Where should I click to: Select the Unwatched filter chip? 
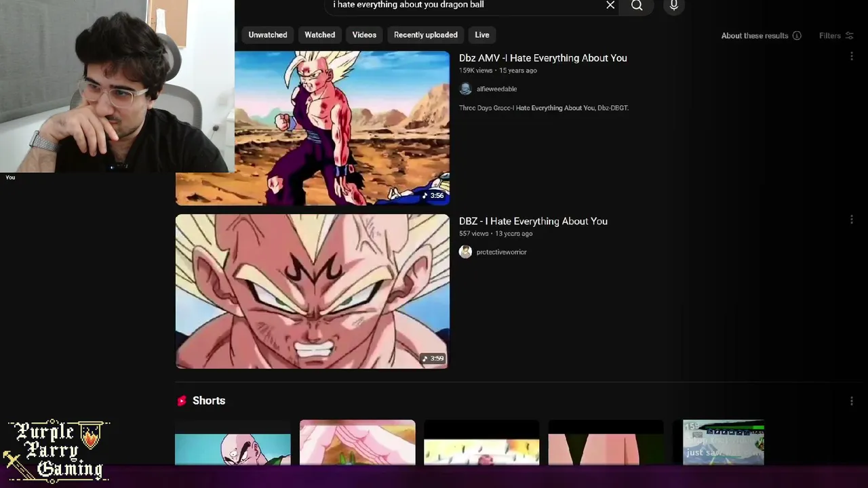(268, 35)
